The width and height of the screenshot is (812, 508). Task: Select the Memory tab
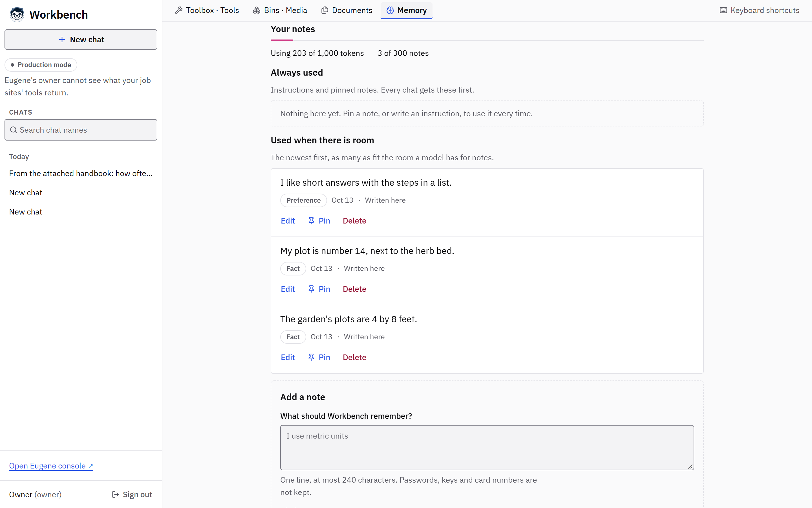click(406, 10)
